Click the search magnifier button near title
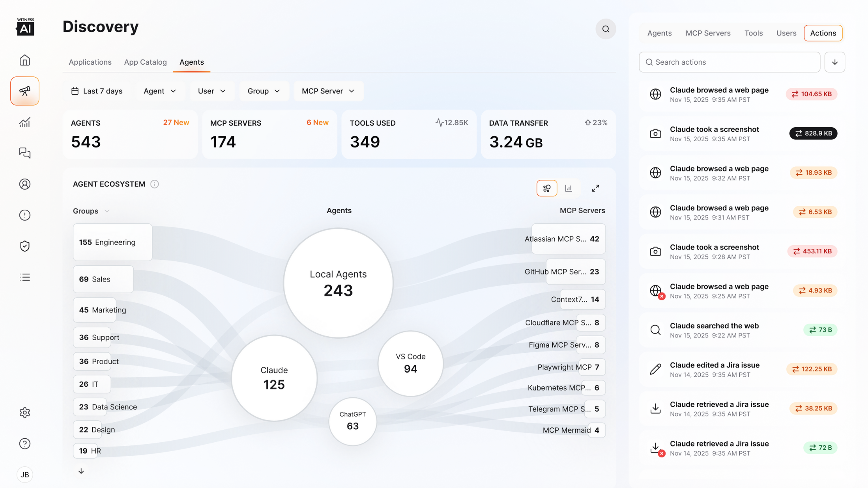Viewport: 868px width, 488px height. [x=606, y=29]
